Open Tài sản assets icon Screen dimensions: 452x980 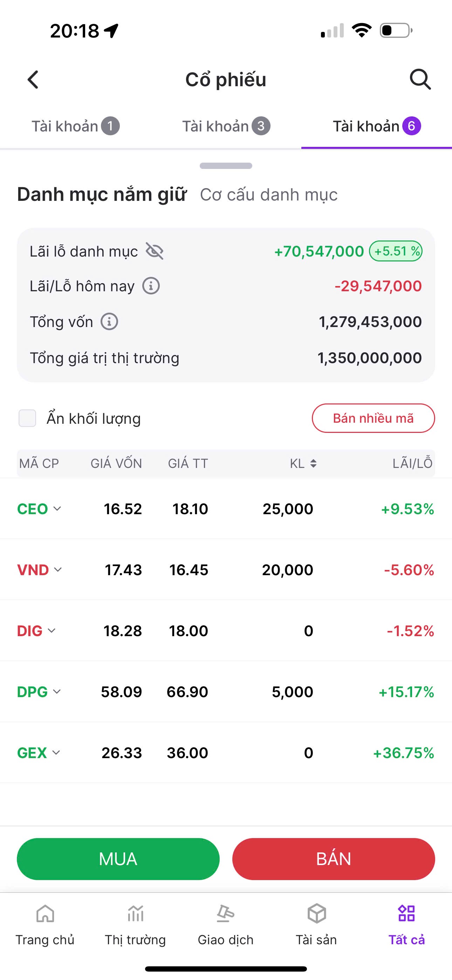(x=316, y=914)
